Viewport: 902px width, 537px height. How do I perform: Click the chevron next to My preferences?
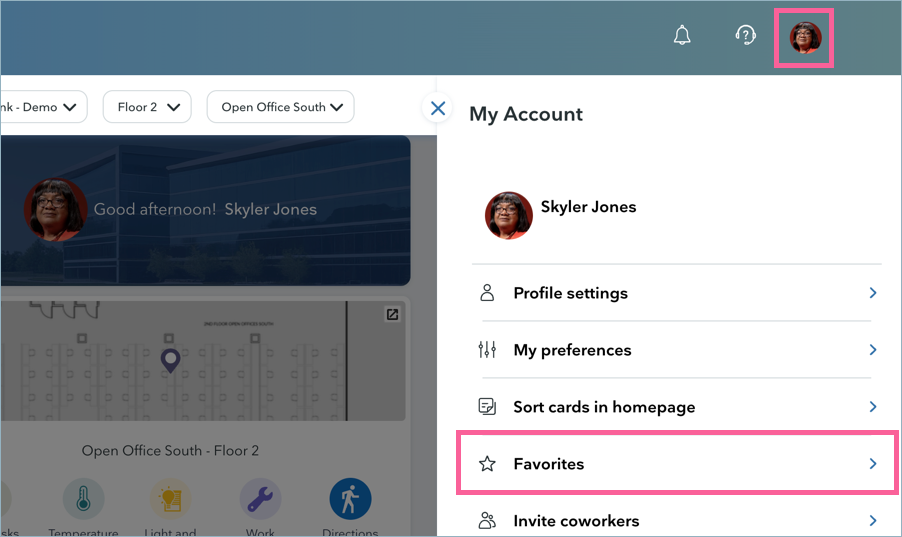click(873, 350)
